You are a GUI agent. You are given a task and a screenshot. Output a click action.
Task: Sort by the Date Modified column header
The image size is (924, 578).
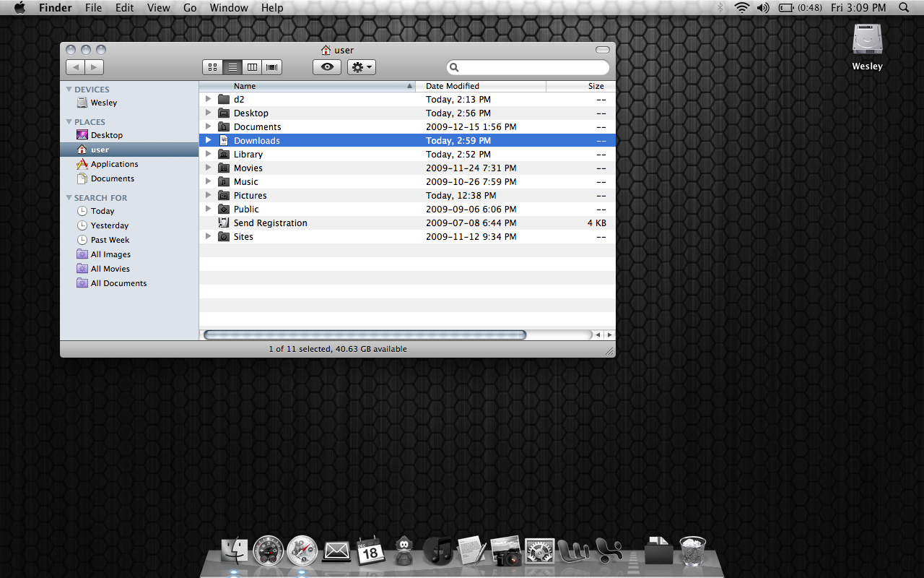tap(481, 86)
